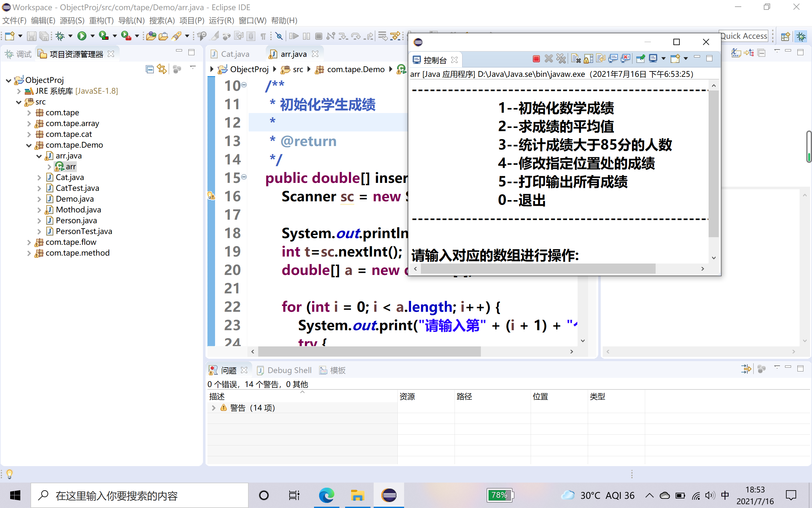
Task: Click the Save All icon in toolbar
Action: point(44,36)
